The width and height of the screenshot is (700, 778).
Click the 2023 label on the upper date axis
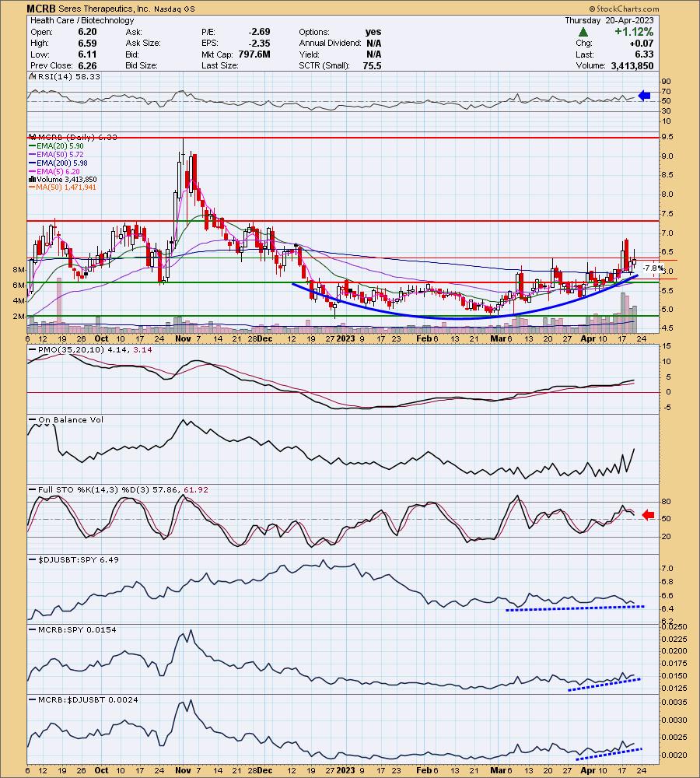[x=345, y=338]
